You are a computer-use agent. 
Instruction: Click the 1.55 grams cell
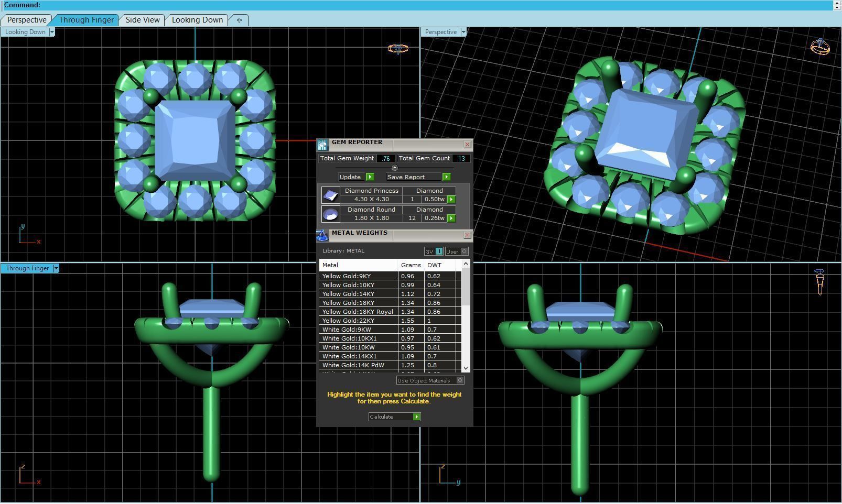pyautogui.click(x=411, y=321)
